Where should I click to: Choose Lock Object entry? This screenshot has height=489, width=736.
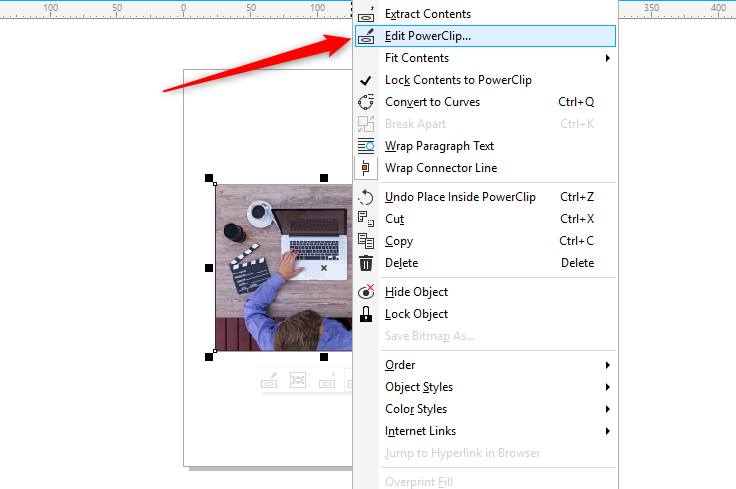(485, 314)
